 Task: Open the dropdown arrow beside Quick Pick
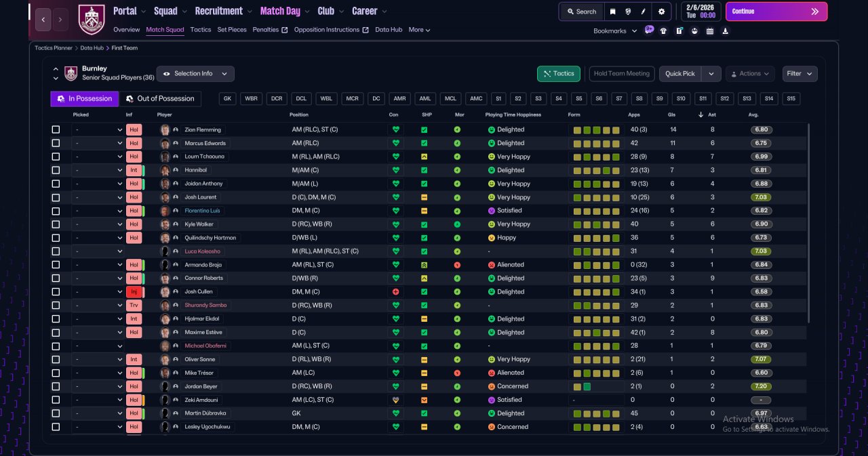[x=711, y=74]
